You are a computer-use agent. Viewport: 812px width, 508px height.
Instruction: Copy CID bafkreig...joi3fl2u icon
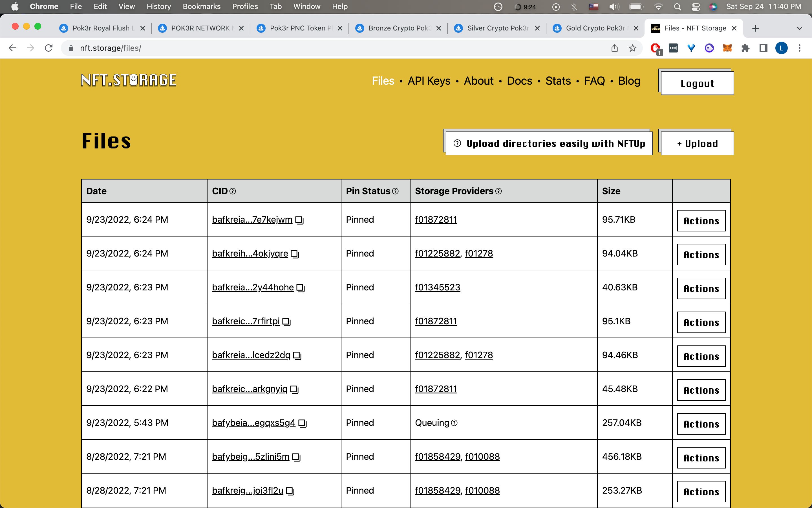tap(290, 491)
